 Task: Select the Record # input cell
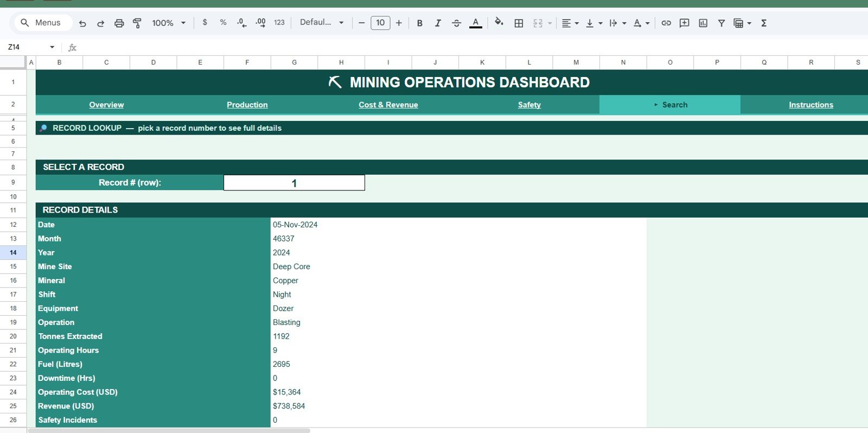click(x=294, y=183)
